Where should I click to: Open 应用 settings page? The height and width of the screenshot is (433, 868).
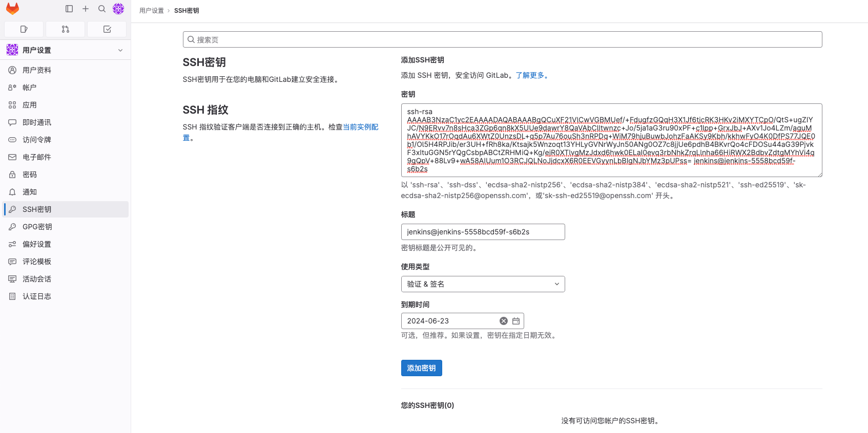coord(66,105)
